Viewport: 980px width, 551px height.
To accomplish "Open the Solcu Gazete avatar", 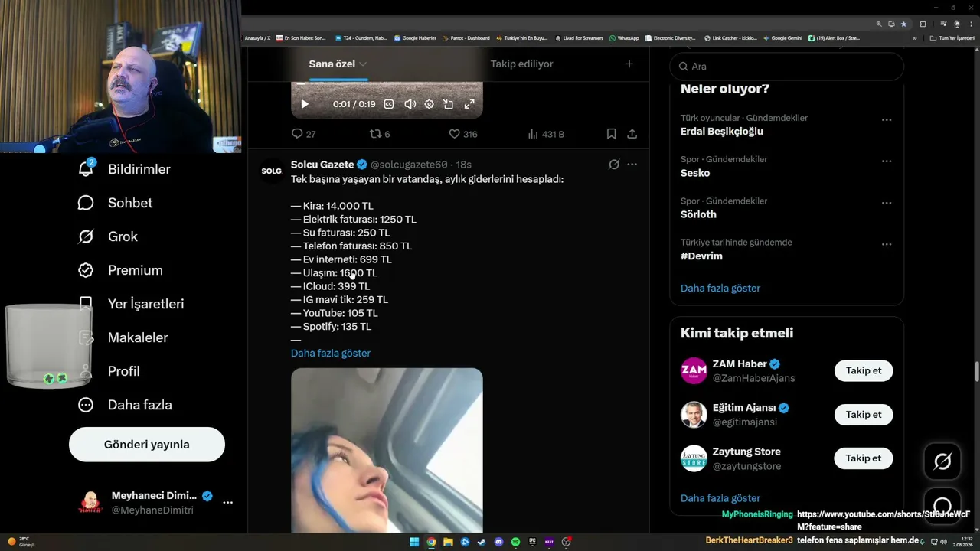I will point(272,171).
